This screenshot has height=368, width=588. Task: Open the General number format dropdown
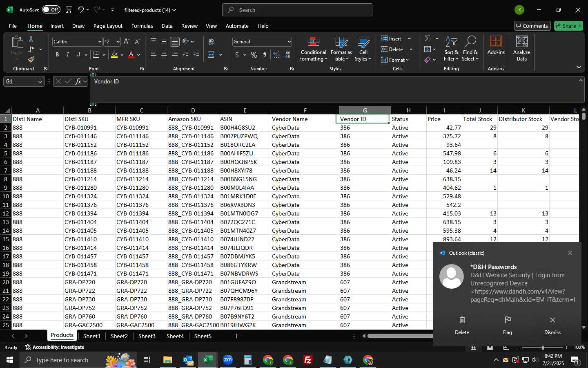click(289, 42)
